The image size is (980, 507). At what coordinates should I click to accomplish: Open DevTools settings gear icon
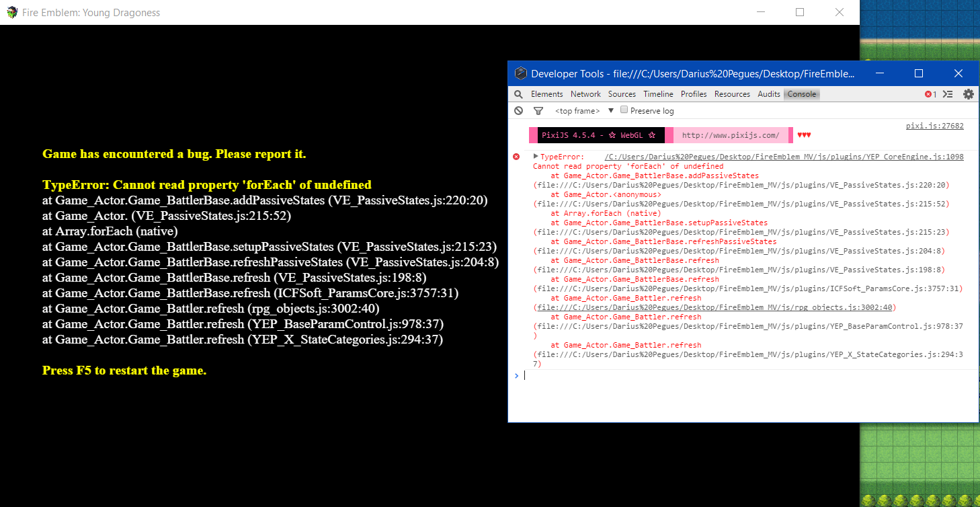pyautogui.click(x=968, y=94)
